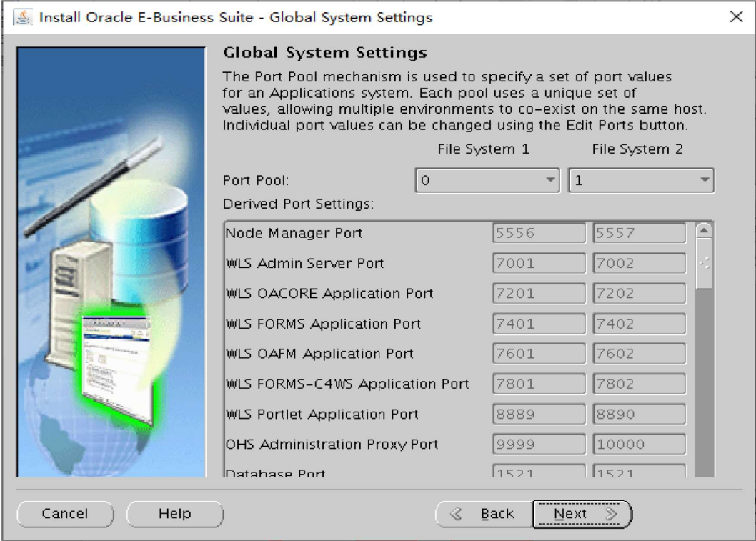Click the Node Manager Port label
The width and height of the screenshot is (756, 541).
point(294,234)
